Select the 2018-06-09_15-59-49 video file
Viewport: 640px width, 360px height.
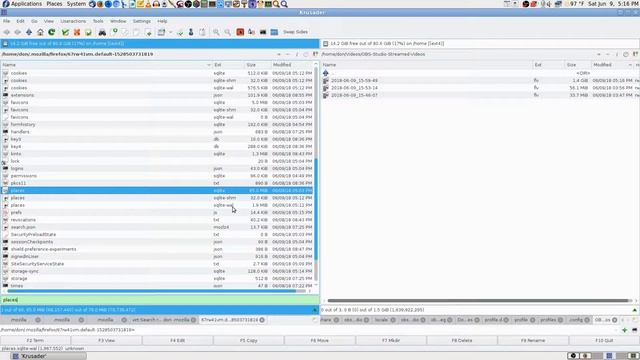(480, 80)
